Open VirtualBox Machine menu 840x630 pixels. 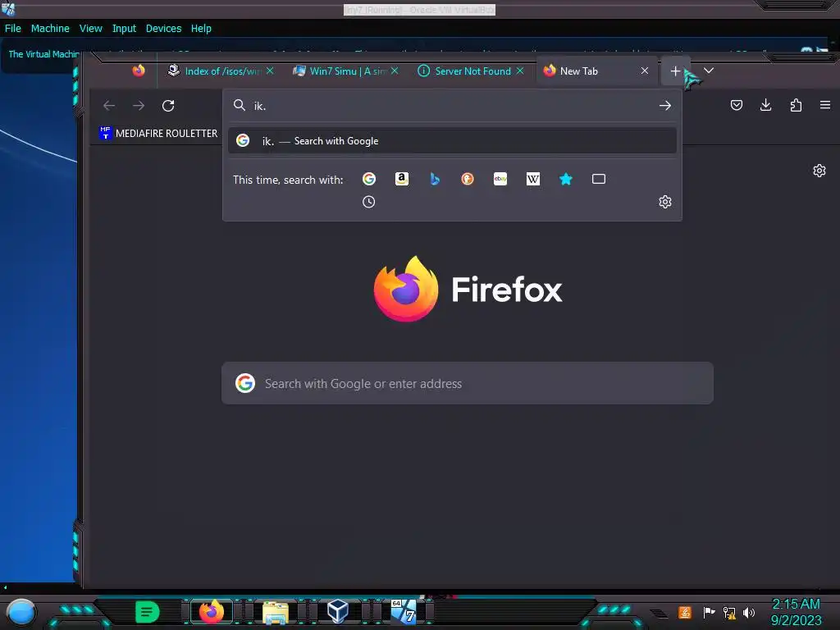pyautogui.click(x=50, y=29)
